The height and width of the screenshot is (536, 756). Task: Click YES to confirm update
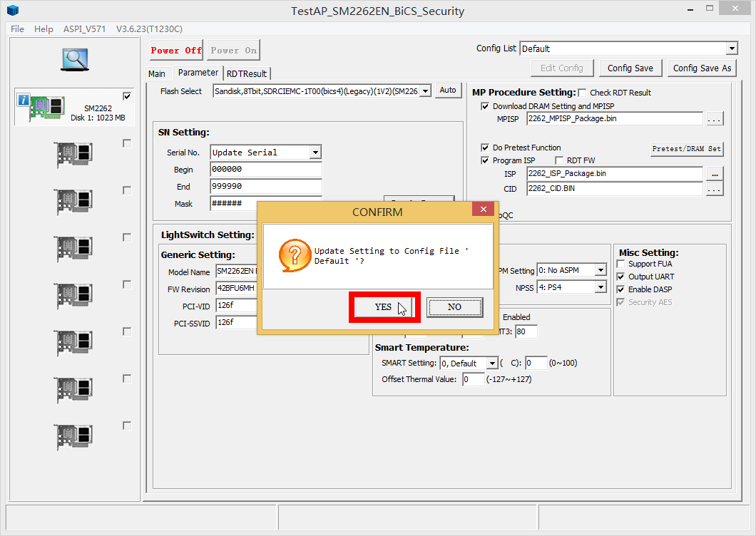pyautogui.click(x=384, y=307)
